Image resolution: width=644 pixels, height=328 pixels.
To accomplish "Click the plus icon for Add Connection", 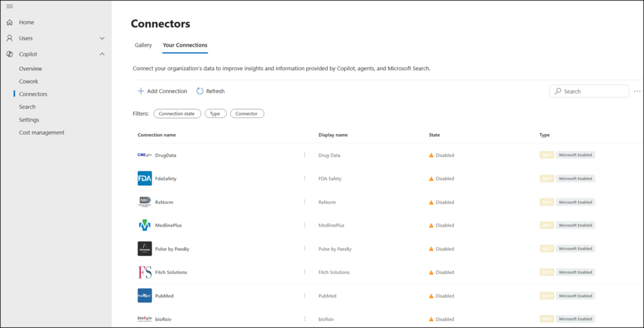I will 140,91.
